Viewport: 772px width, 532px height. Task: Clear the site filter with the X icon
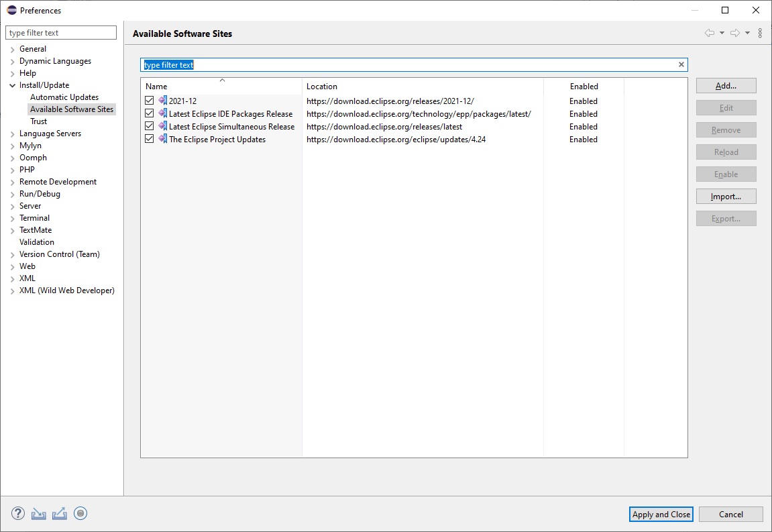click(x=681, y=64)
